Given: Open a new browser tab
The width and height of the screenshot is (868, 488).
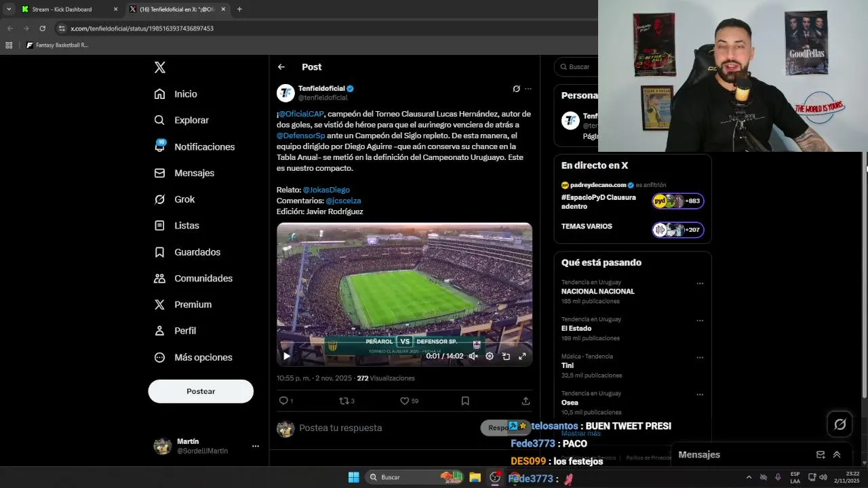Looking at the screenshot, I should pos(239,9).
